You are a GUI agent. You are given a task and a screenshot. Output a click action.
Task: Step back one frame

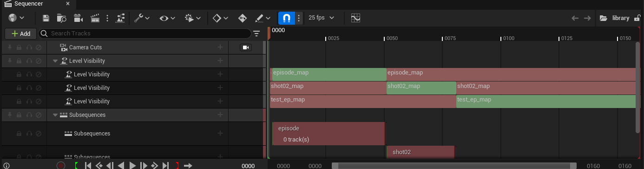(x=110, y=165)
